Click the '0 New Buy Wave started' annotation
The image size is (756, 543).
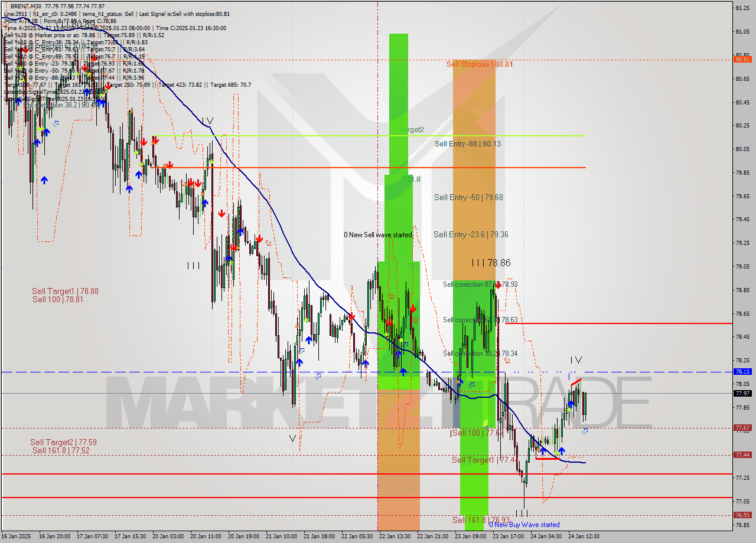[x=524, y=525]
